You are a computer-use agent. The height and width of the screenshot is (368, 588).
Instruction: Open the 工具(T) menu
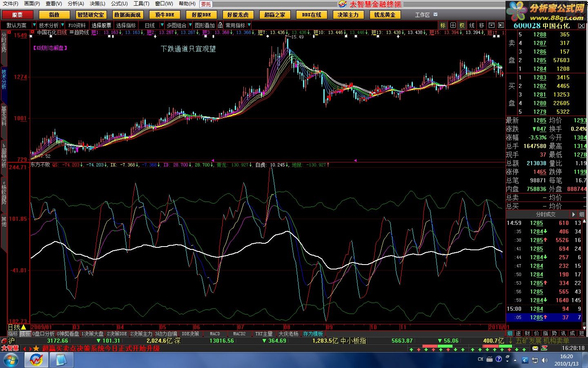coord(141,4)
